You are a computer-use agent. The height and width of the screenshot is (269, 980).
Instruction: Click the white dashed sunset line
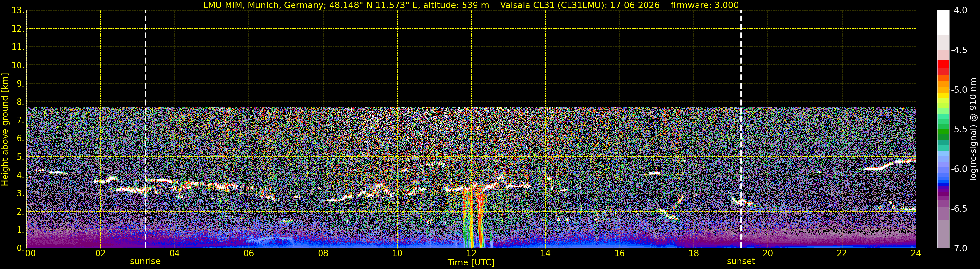741,129
